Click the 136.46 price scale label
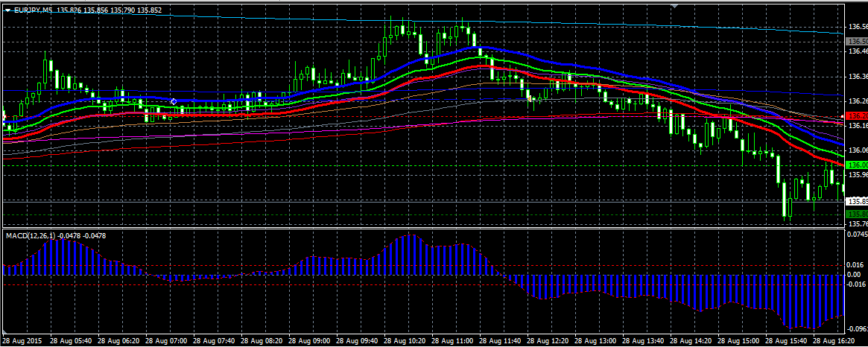The image size is (868, 347). click(858, 51)
